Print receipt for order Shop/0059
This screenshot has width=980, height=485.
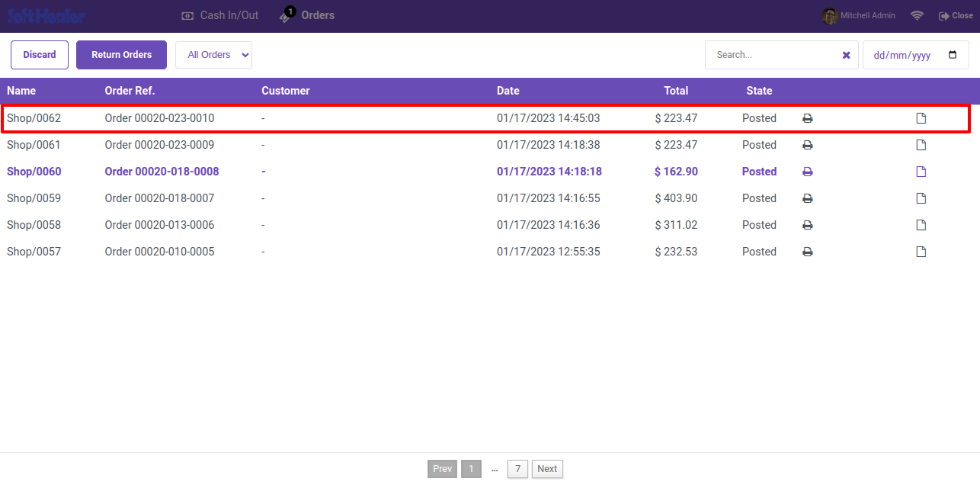[x=808, y=198]
